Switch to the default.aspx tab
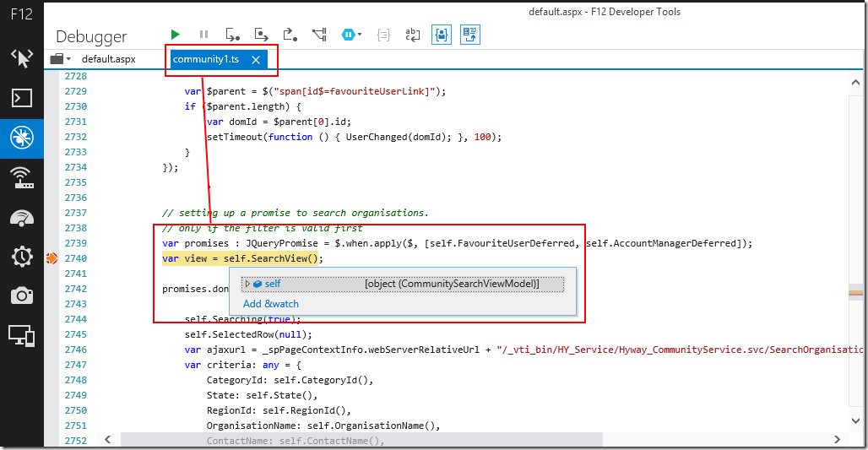The height and width of the screenshot is (450, 868). 108,59
